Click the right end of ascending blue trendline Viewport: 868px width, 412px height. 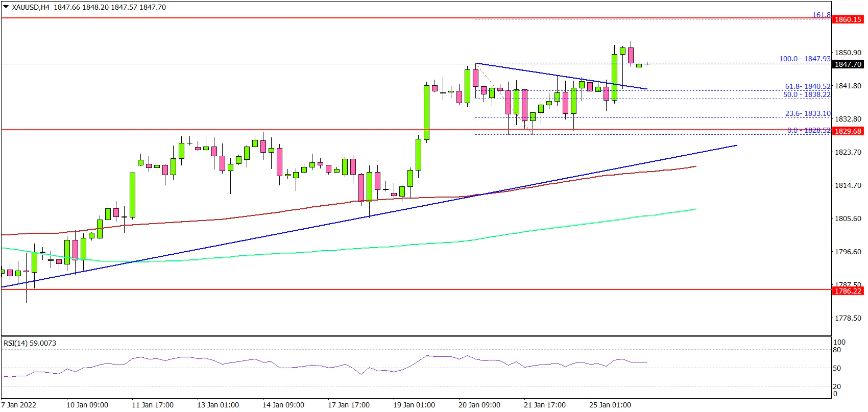(x=736, y=146)
